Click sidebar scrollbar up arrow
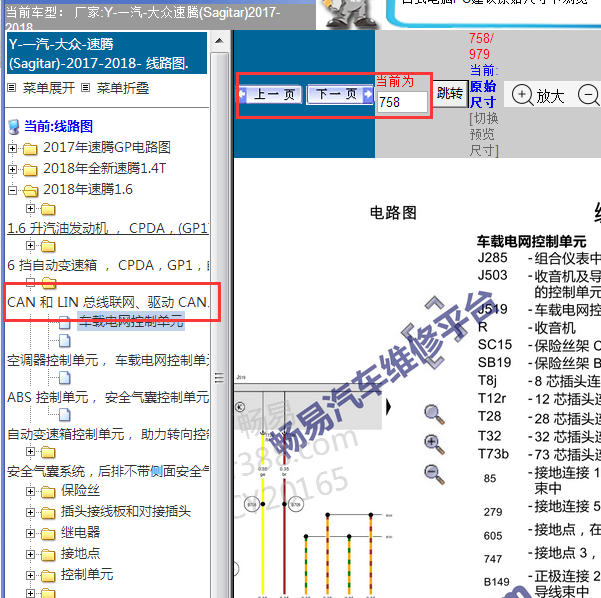This screenshot has width=601, height=598. [219, 41]
